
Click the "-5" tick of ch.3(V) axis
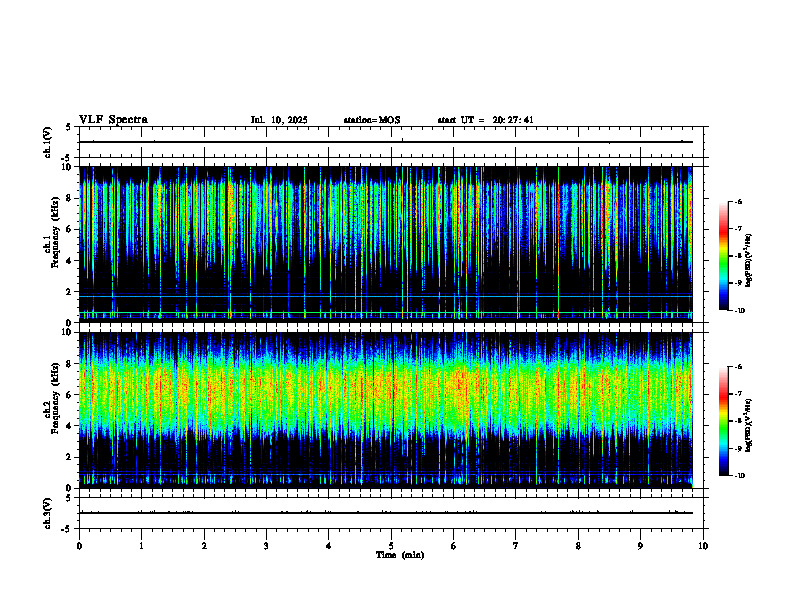pyautogui.click(x=67, y=529)
